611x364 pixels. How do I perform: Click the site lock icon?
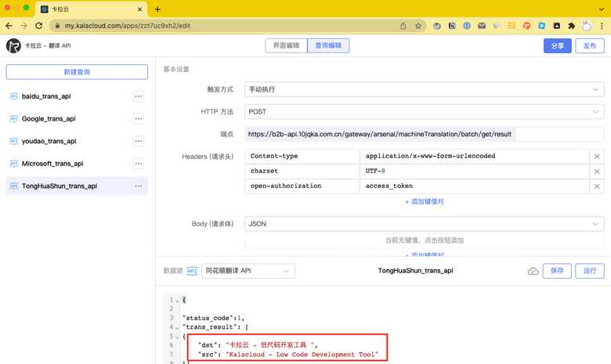point(57,26)
